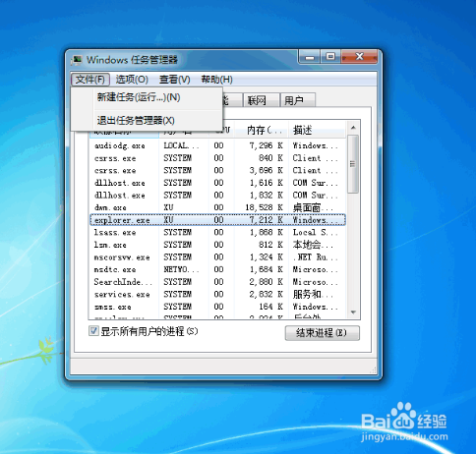
Task: Select the SearchInde... process row
Action: 217,282
